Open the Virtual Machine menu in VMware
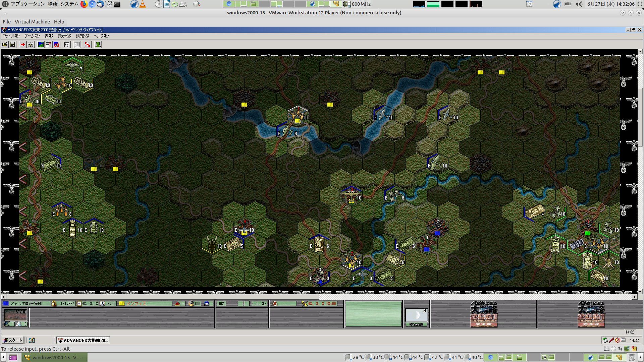 32,22
